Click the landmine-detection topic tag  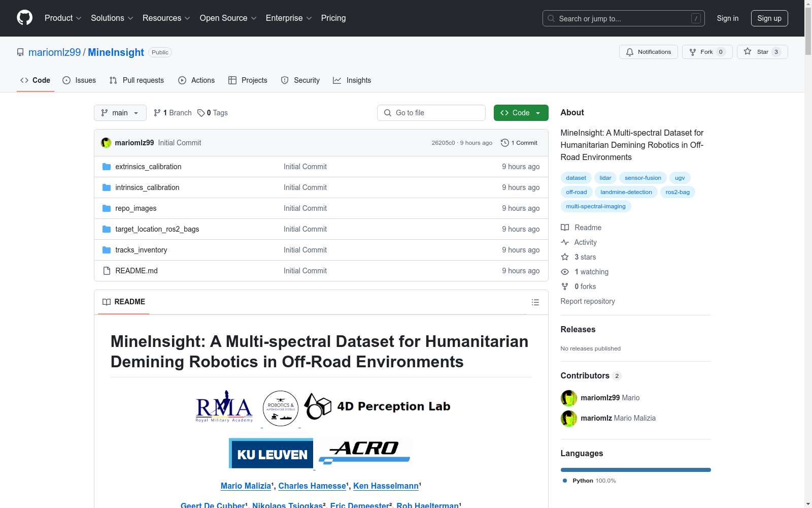pos(626,192)
